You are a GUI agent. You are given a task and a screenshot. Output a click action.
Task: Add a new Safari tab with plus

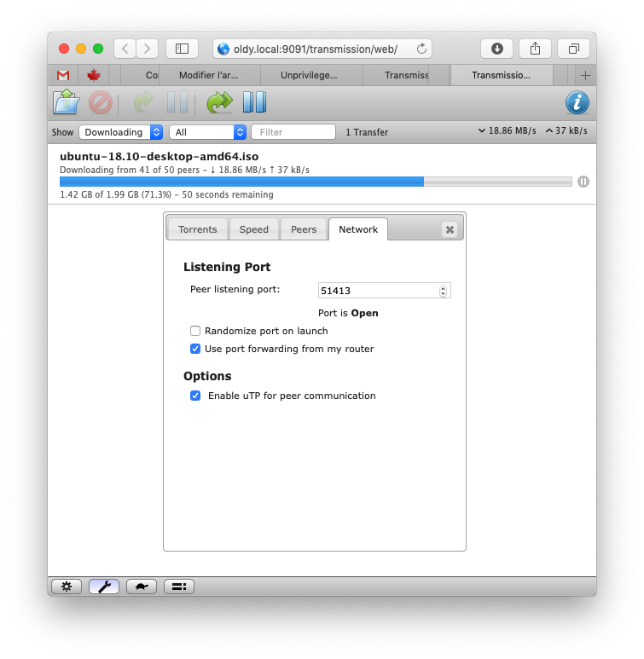pyautogui.click(x=585, y=75)
